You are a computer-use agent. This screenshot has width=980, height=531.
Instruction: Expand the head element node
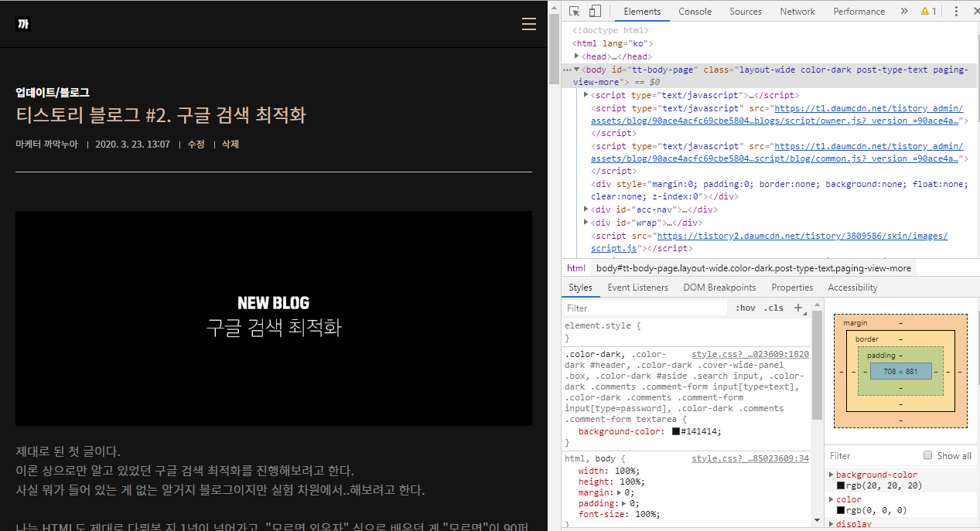pos(577,56)
